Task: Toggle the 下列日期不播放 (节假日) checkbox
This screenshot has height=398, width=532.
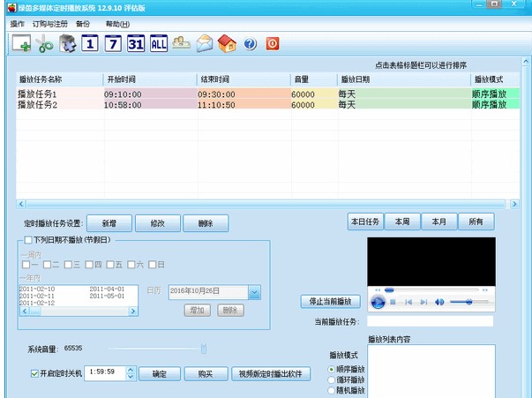Action: pos(29,240)
